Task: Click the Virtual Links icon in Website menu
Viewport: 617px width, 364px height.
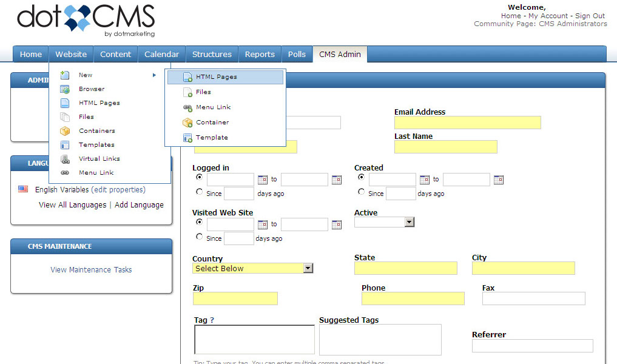Action: [x=65, y=159]
